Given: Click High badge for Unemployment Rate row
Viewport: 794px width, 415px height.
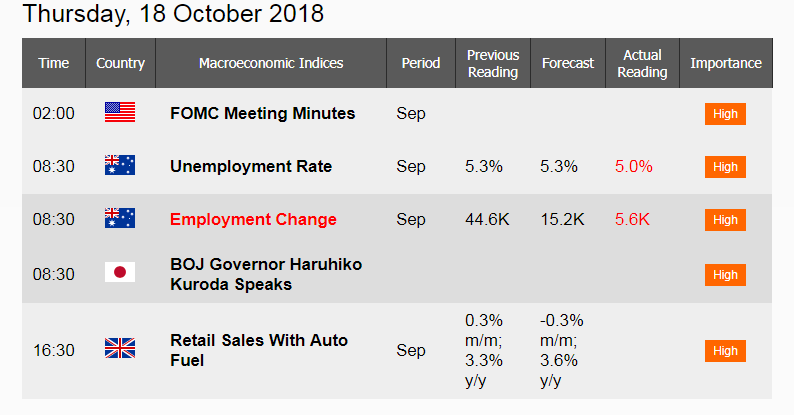Looking at the screenshot, I should (725, 167).
